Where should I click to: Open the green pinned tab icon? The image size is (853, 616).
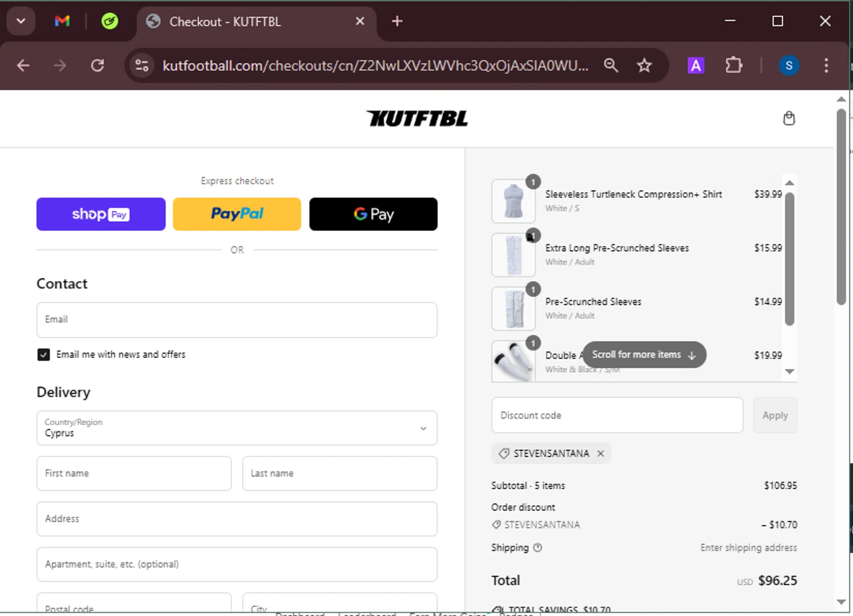[x=110, y=22]
